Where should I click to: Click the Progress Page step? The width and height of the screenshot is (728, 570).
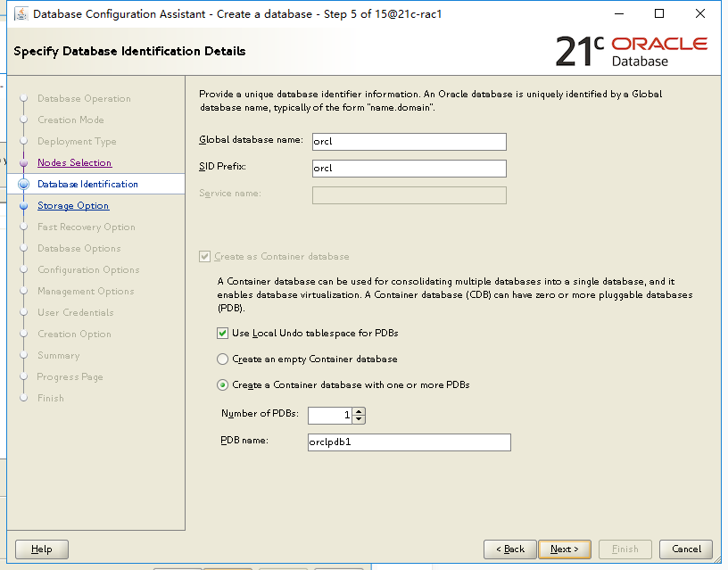coord(70,377)
